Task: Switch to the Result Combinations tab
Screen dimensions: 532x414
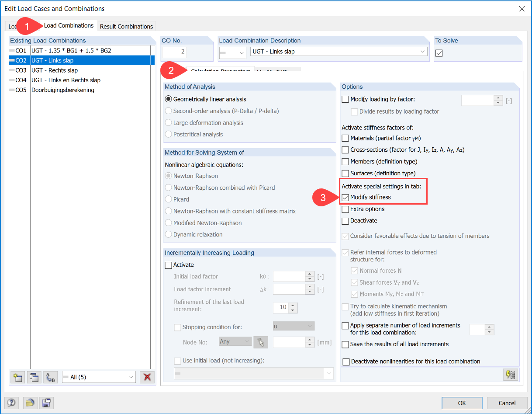Action: tap(126, 26)
